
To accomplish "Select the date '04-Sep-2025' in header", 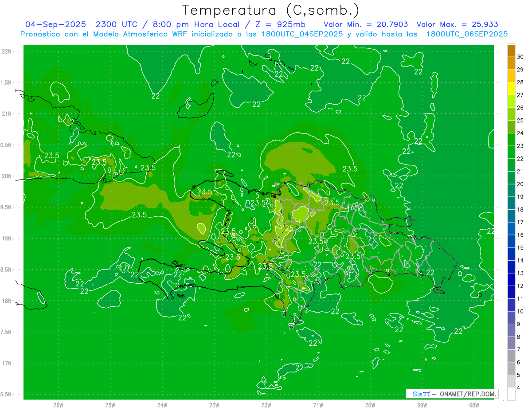I will click(55, 25).
